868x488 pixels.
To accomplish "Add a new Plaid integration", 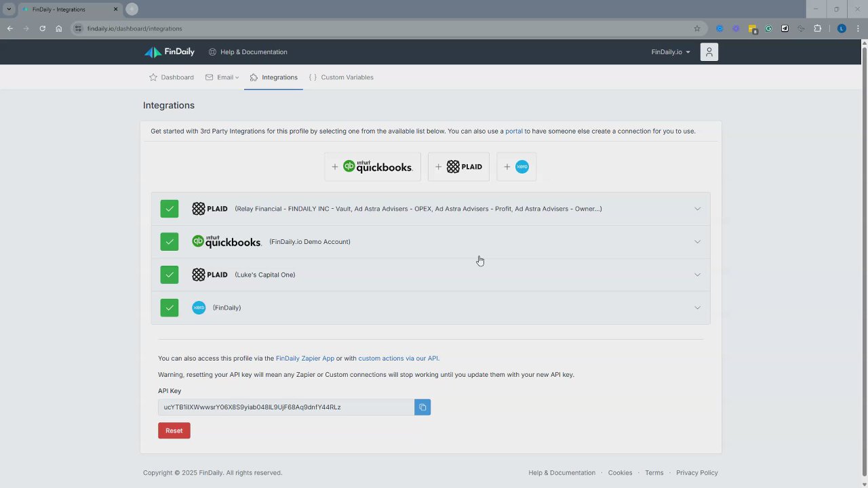I will coord(458,167).
